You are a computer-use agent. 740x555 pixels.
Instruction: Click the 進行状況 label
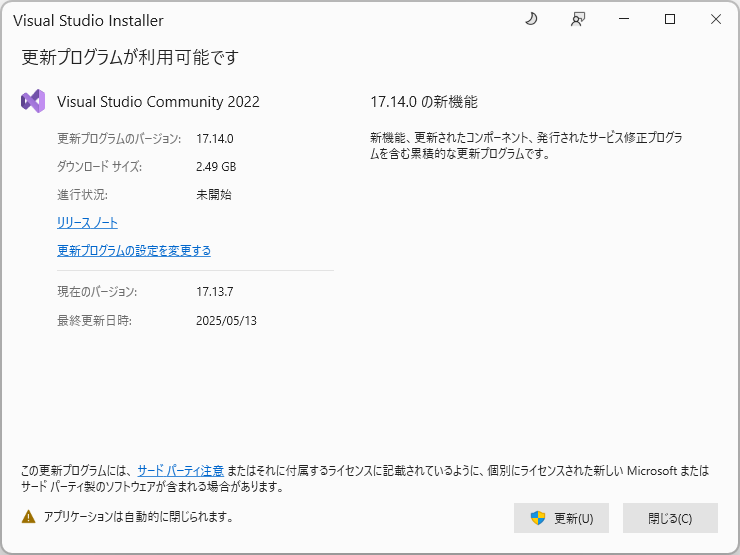[x=83, y=194]
